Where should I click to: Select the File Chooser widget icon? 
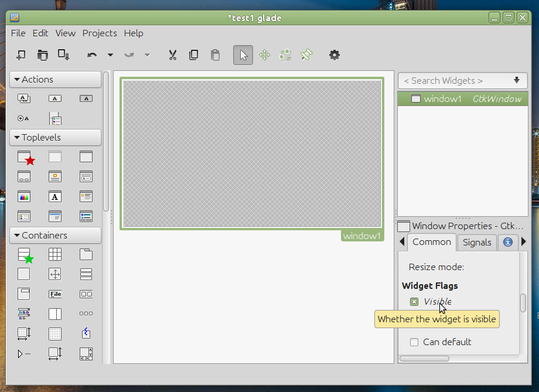click(55, 294)
